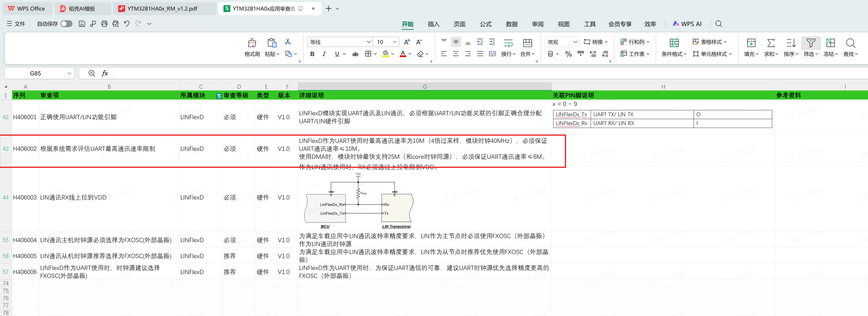Select middle vertical alignment
Image resolution: width=868 pixels, height=316 pixels.
456,42
